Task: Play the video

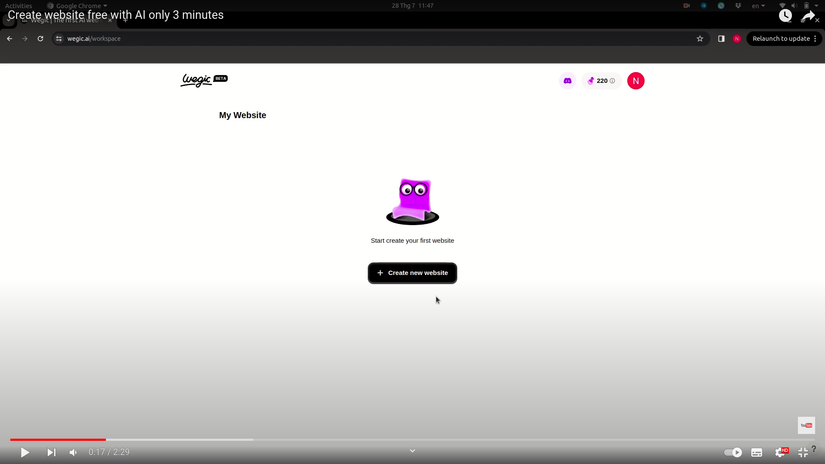Action: pos(24,452)
